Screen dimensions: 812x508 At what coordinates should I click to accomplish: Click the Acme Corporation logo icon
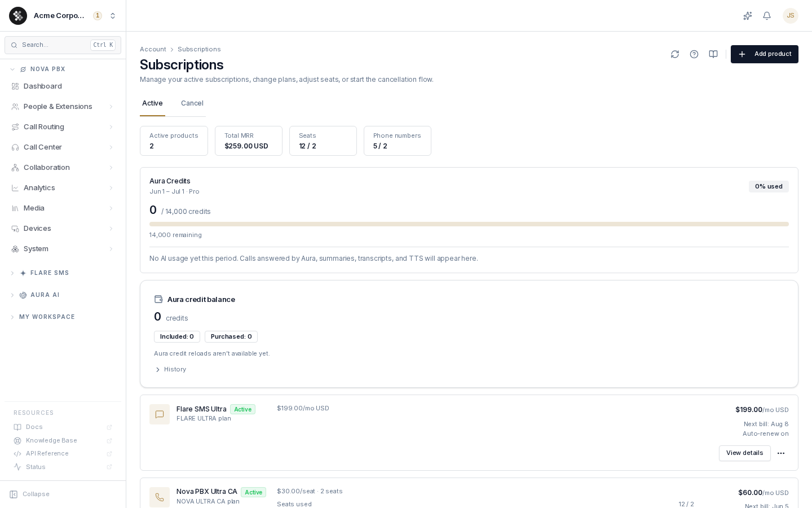coord(18,16)
